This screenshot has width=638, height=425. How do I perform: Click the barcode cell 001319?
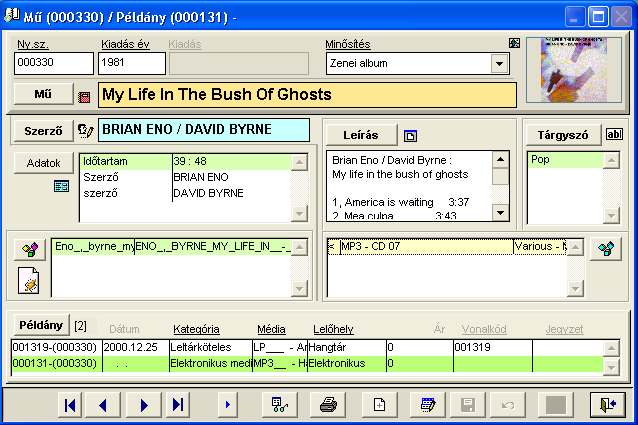493,347
